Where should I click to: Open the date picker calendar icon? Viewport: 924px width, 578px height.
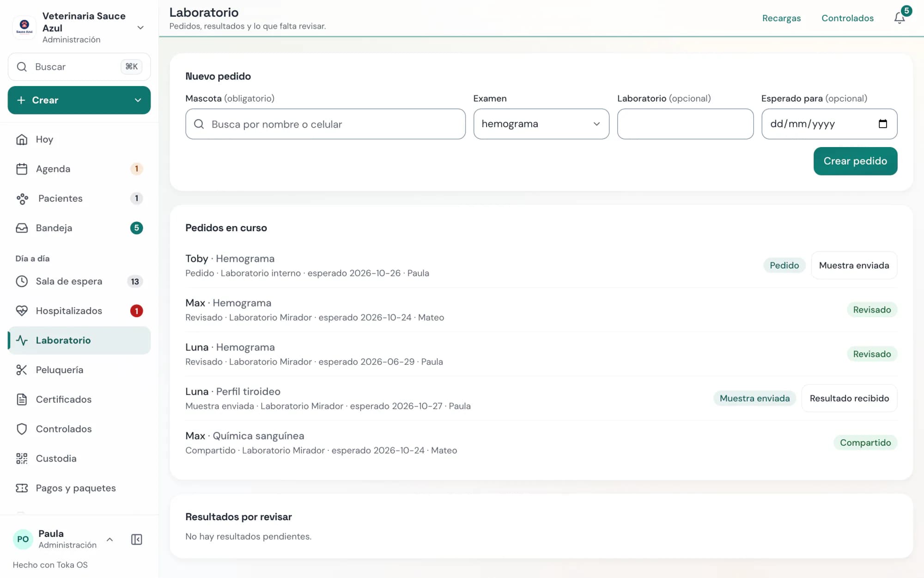pos(882,124)
